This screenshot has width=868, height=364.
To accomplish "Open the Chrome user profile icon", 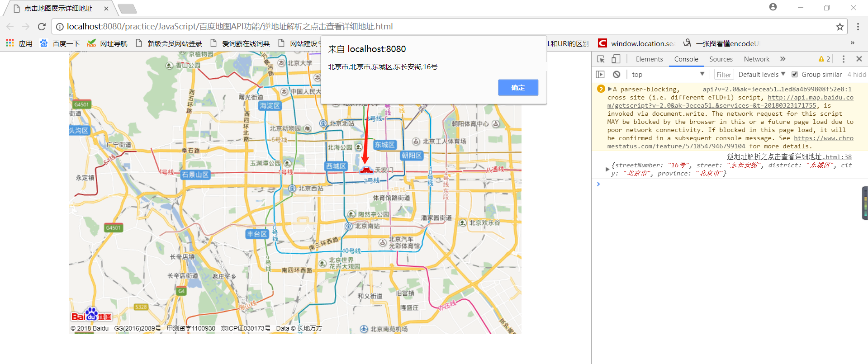I will [773, 7].
